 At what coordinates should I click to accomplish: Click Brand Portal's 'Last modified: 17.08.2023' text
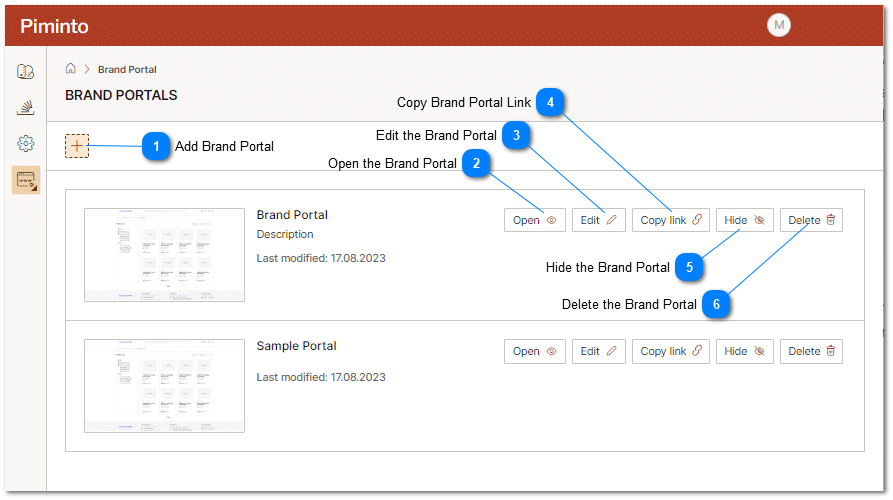pyautogui.click(x=321, y=258)
